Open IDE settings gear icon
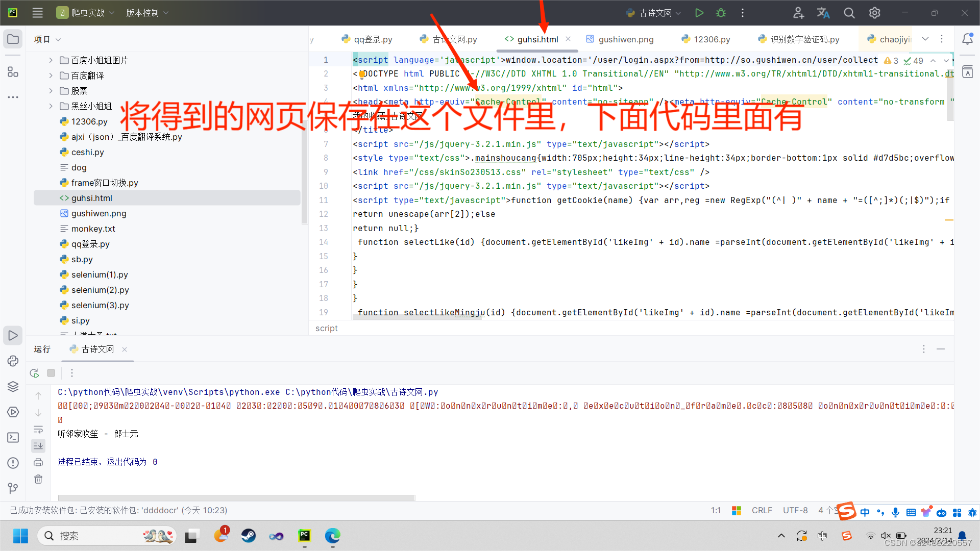980x551 pixels. (874, 13)
